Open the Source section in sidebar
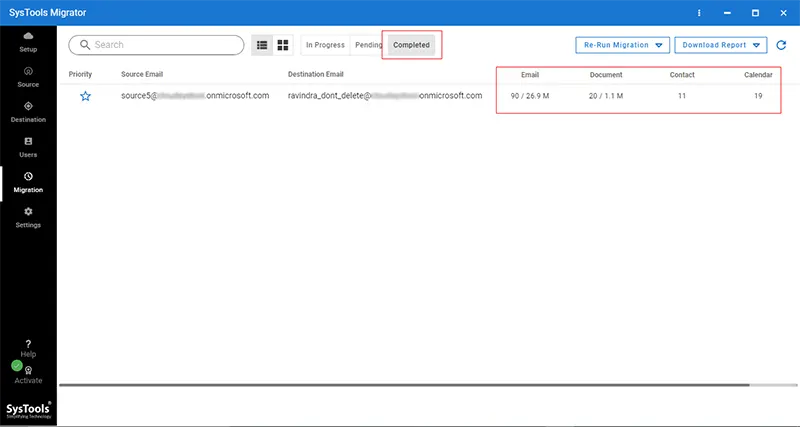The image size is (800, 427). tap(28, 77)
